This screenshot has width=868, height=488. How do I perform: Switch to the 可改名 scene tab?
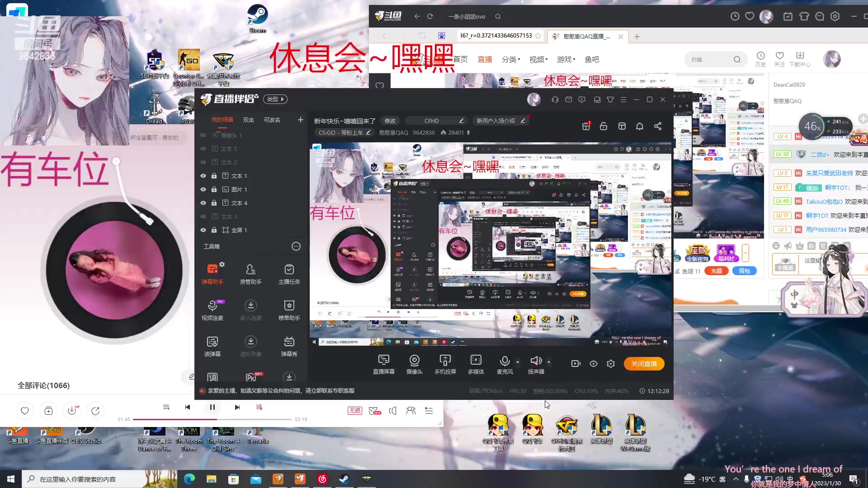point(272,120)
